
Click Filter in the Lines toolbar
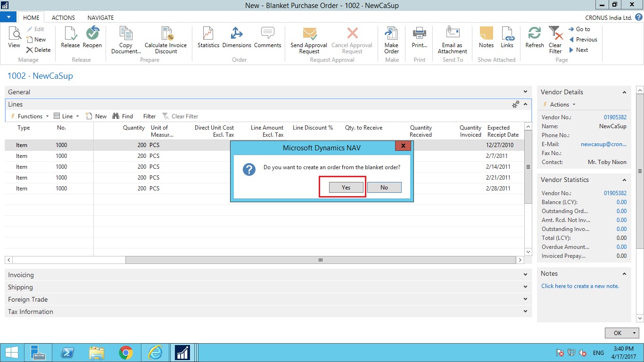pos(149,116)
